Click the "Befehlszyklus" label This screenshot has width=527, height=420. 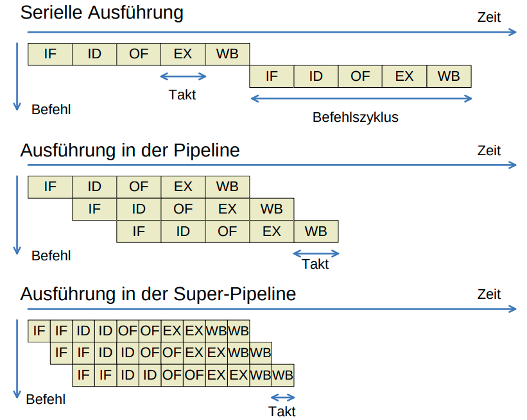click(356, 117)
